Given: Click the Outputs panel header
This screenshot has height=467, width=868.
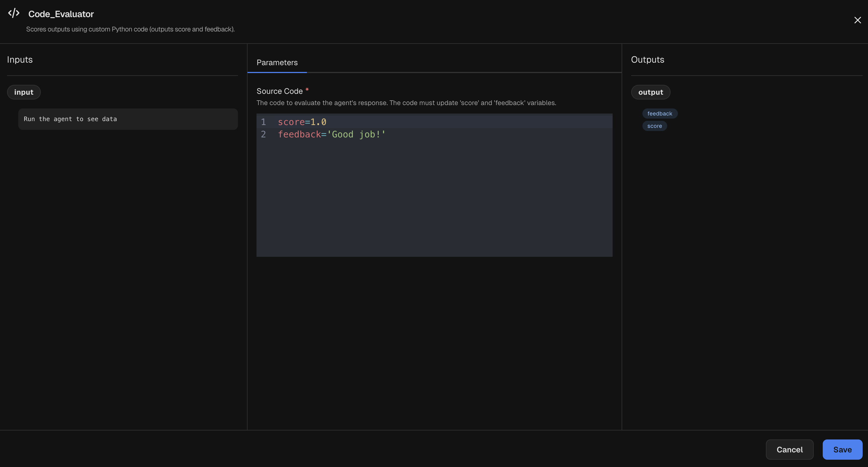Looking at the screenshot, I should point(647,60).
